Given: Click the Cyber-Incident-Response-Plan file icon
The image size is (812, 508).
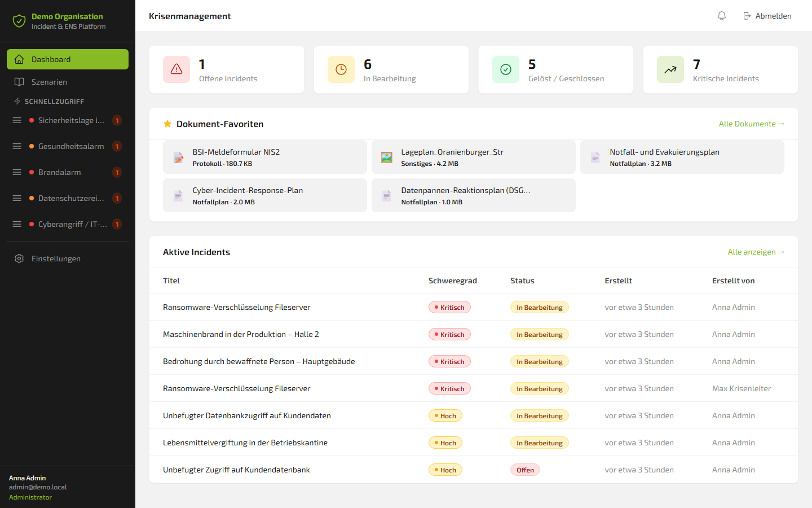Looking at the screenshot, I should pos(178,196).
